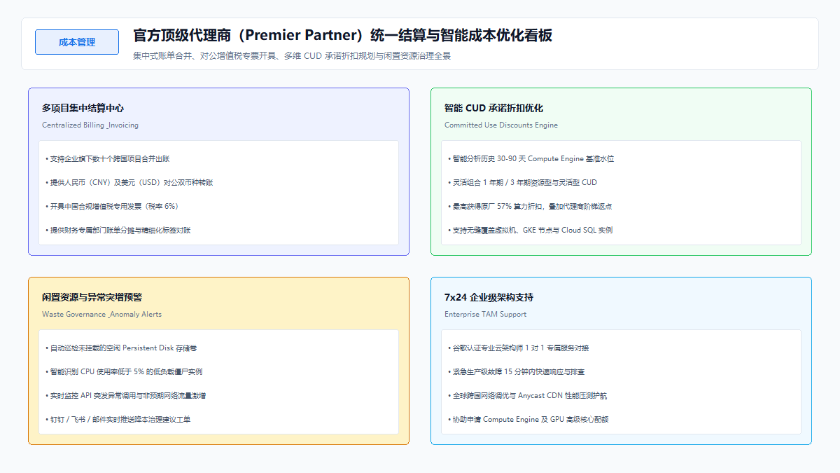Select the 57% 算力折扣 bullet
This screenshot has width=840, height=473.
[530, 206]
